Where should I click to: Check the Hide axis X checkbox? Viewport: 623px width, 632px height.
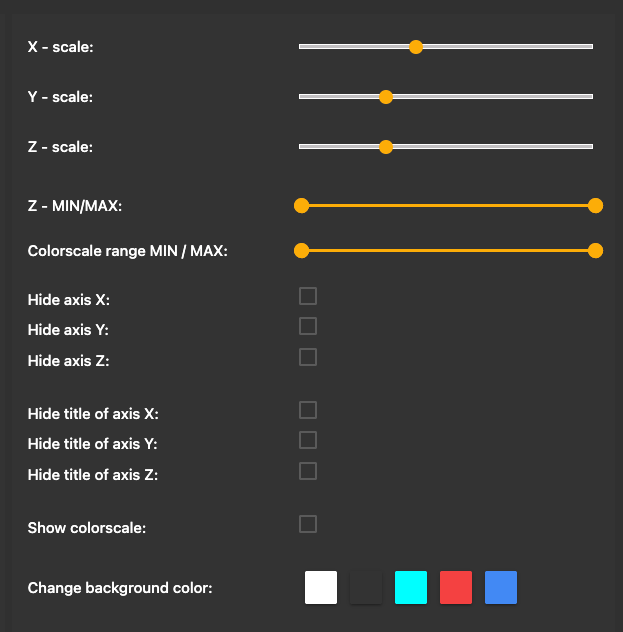pyautogui.click(x=308, y=296)
